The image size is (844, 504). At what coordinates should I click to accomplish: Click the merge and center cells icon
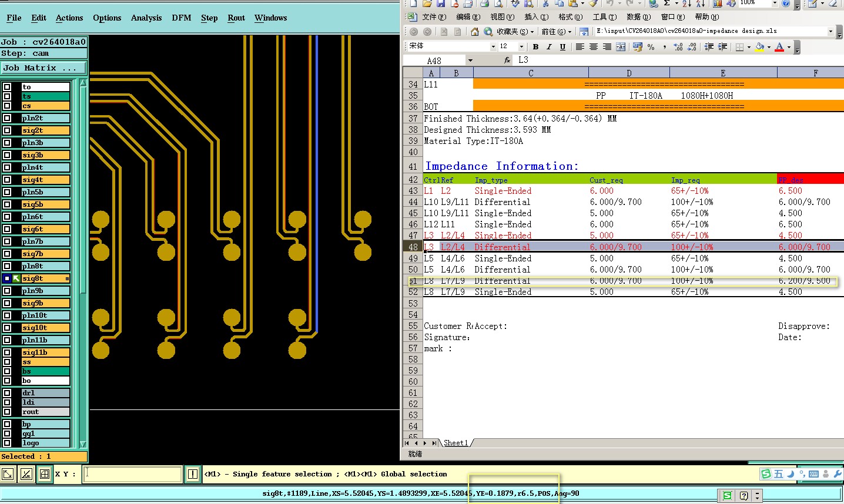pos(621,47)
